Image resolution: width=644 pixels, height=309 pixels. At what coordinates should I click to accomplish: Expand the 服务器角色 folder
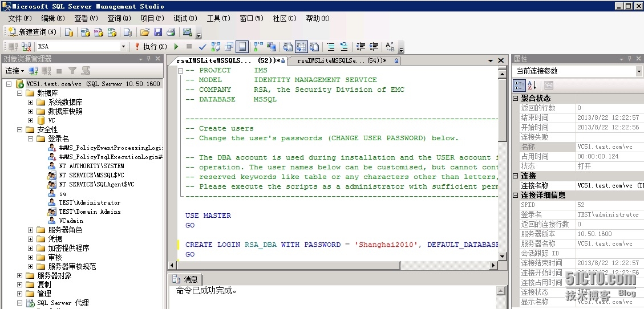point(30,230)
